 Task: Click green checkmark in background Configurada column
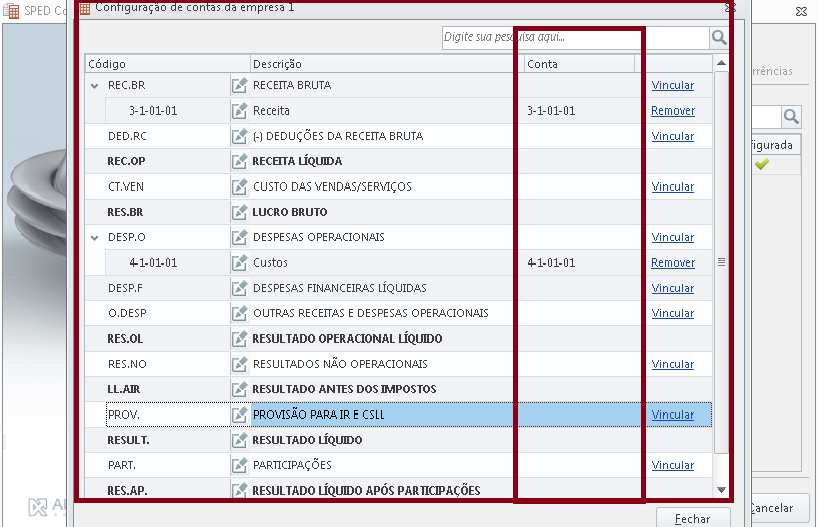(x=762, y=164)
